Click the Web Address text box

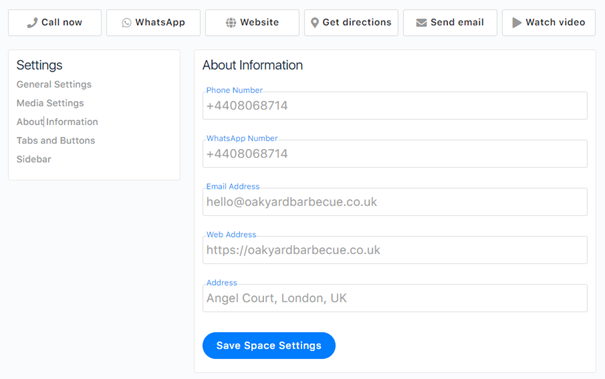395,250
